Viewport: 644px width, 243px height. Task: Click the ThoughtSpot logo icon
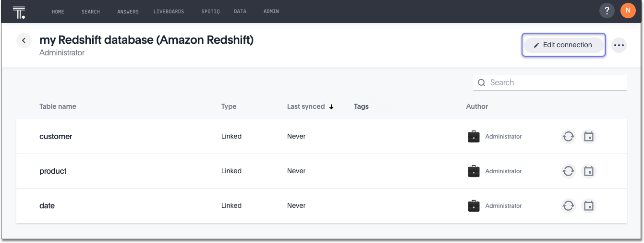tap(19, 12)
